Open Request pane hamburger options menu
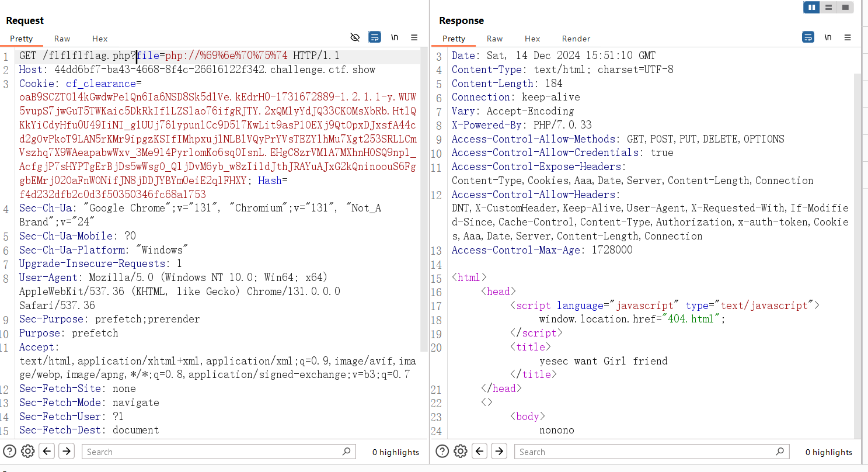 pyautogui.click(x=414, y=37)
